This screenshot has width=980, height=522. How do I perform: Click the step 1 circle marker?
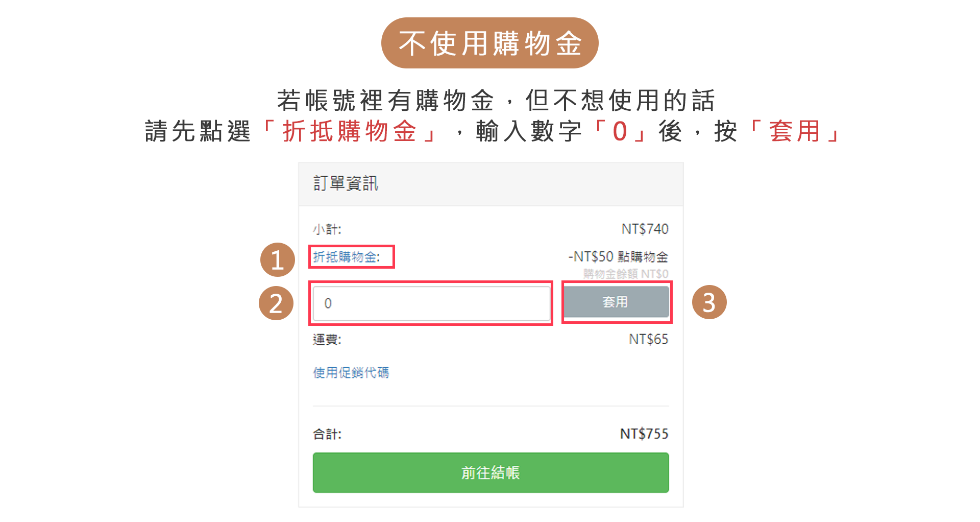coord(277,259)
